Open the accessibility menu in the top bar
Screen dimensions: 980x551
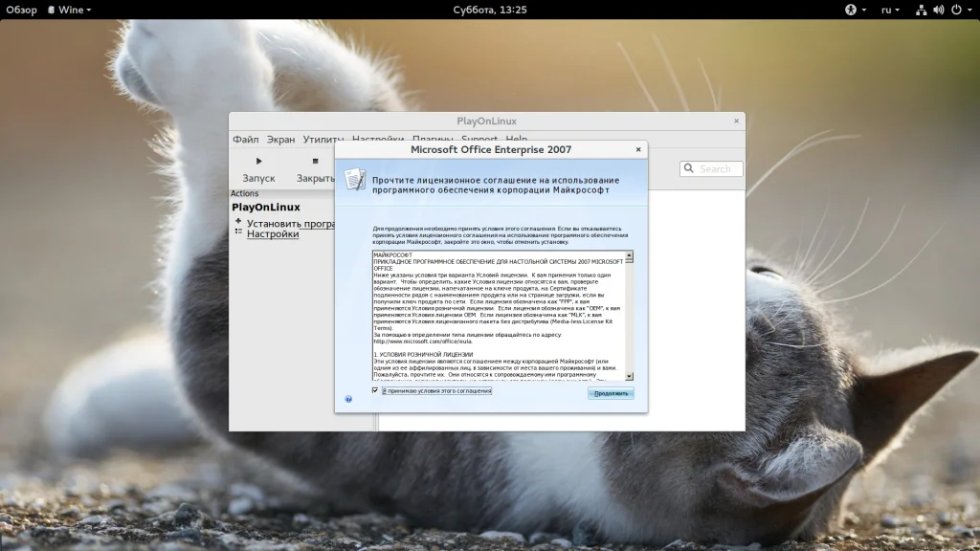click(849, 10)
